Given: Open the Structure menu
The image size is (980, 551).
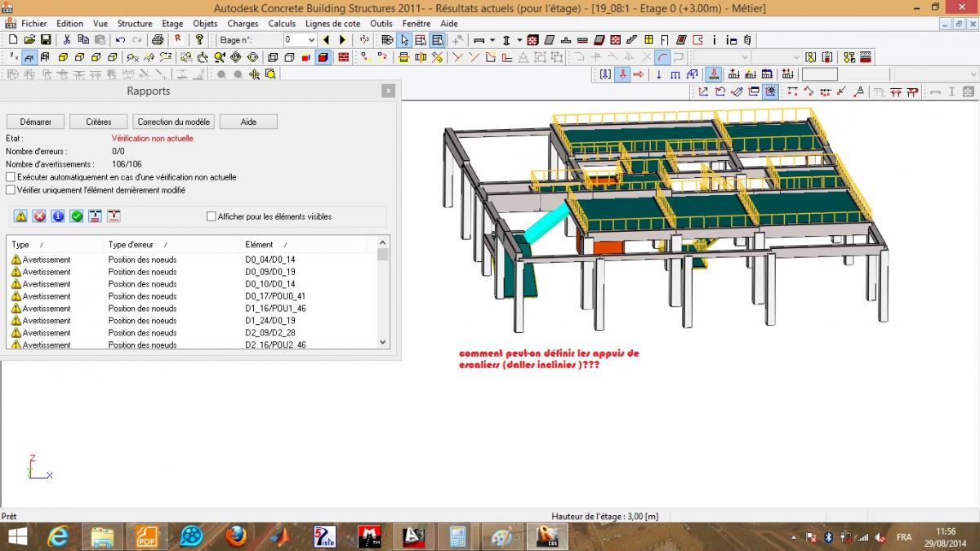Looking at the screenshot, I should coord(135,24).
